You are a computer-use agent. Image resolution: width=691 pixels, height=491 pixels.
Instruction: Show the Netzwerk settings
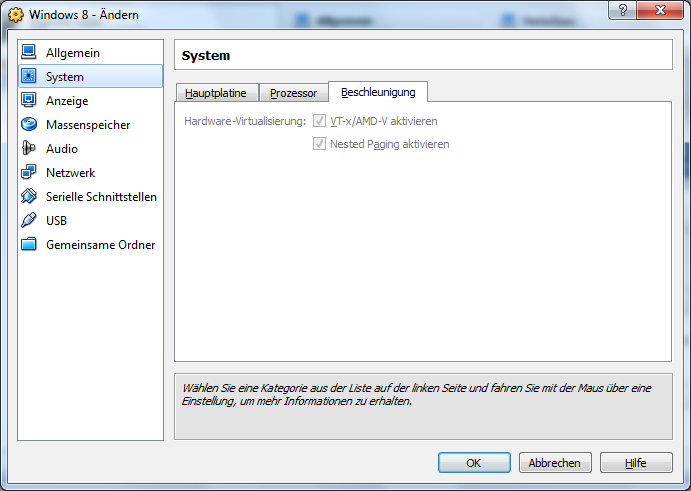pos(90,172)
